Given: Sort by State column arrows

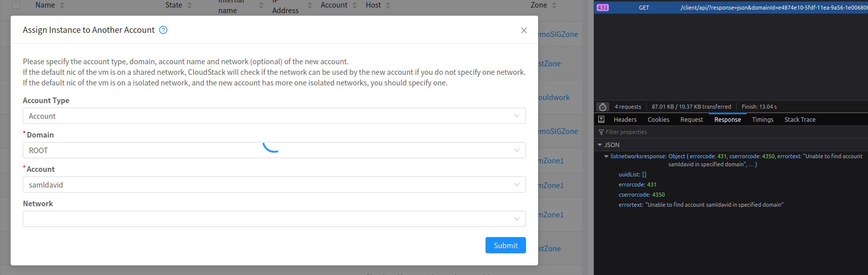Looking at the screenshot, I should tap(189, 5).
